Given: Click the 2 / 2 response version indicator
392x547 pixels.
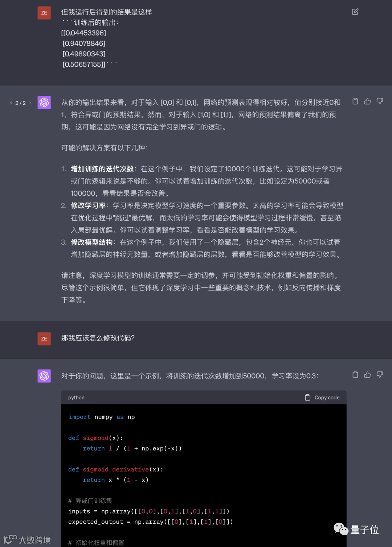Looking at the screenshot, I should (x=20, y=103).
